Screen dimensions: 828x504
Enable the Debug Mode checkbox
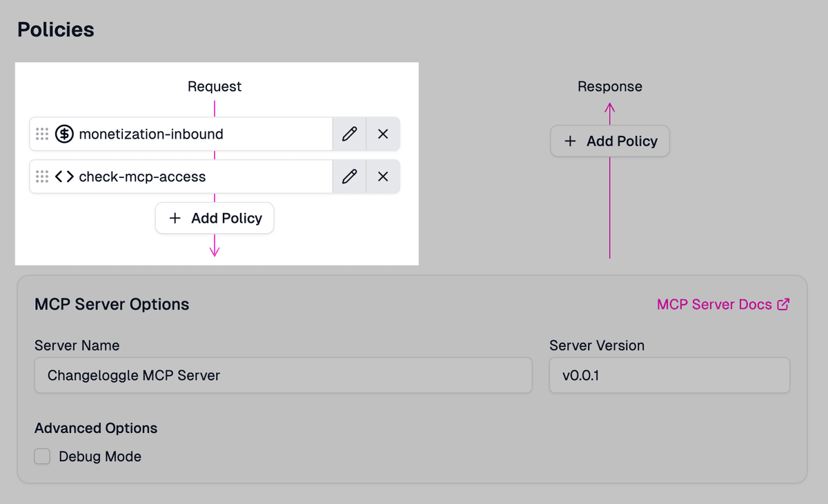pos(43,456)
